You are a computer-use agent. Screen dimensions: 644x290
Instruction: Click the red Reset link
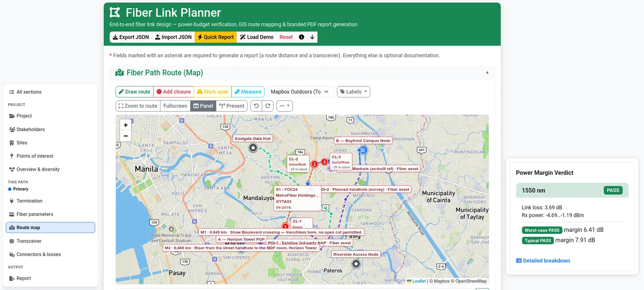(x=286, y=37)
